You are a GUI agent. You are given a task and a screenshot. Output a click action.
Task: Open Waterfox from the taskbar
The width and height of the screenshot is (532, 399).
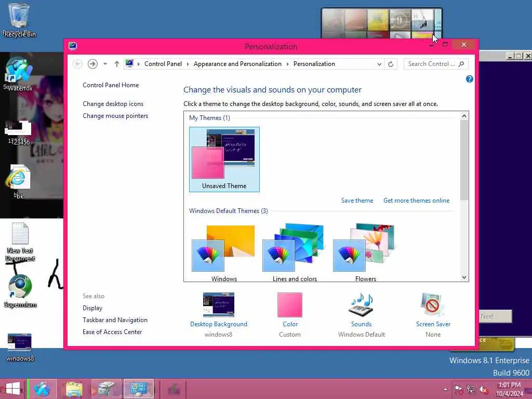[x=42, y=389]
